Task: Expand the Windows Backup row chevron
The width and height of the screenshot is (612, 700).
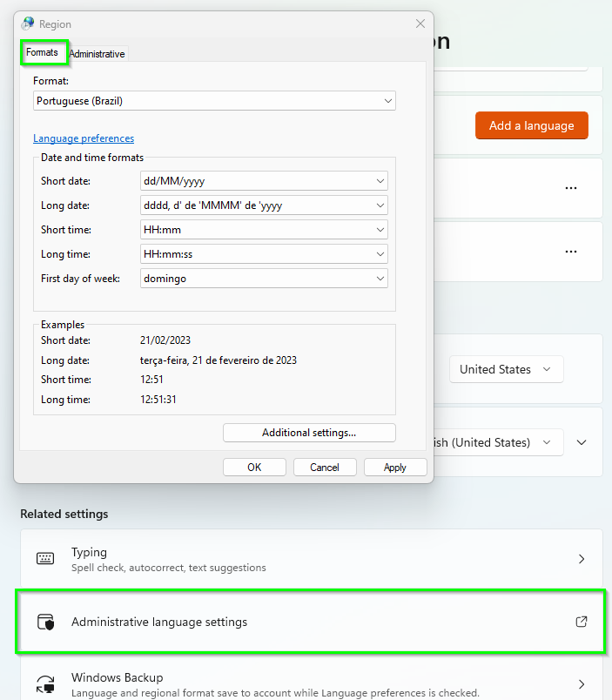Action: tap(581, 683)
